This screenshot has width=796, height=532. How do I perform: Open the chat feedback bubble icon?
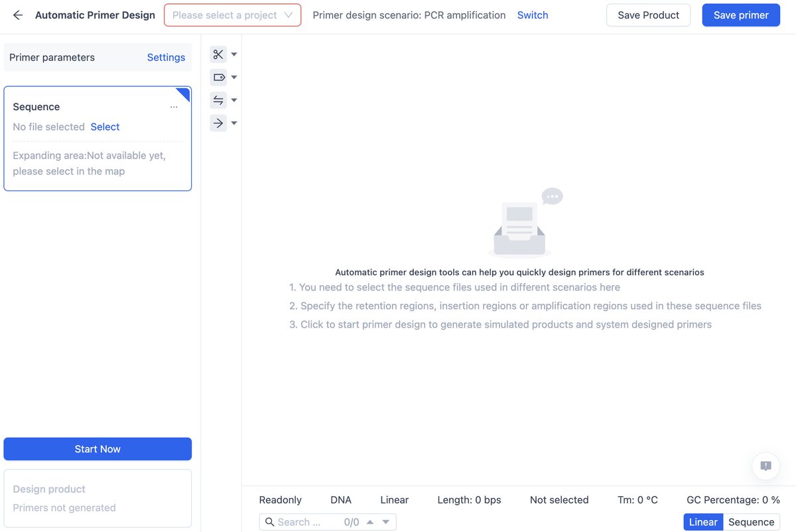tap(765, 466)
